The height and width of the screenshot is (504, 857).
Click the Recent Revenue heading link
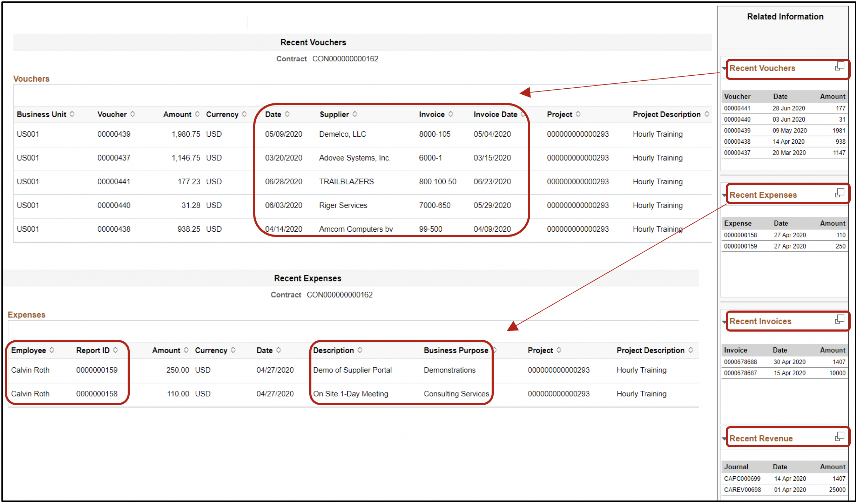click(x=761, y=438)
